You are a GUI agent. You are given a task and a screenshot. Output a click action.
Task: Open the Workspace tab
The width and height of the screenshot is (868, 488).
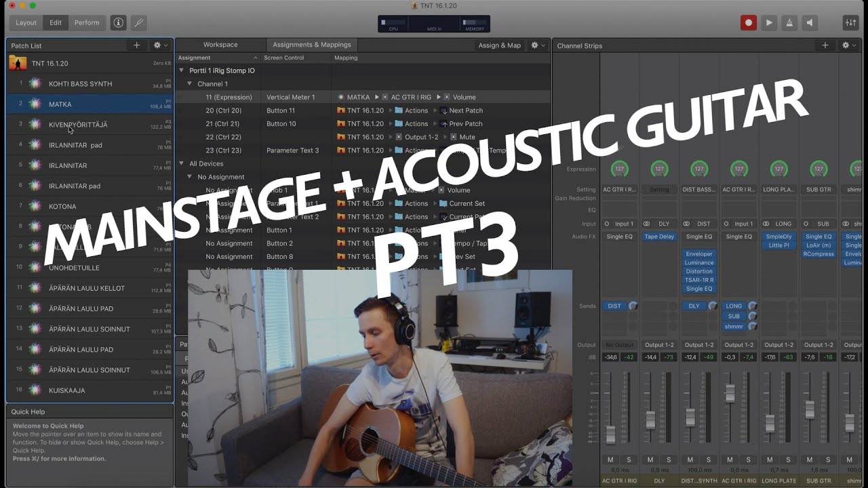point(220,45)
